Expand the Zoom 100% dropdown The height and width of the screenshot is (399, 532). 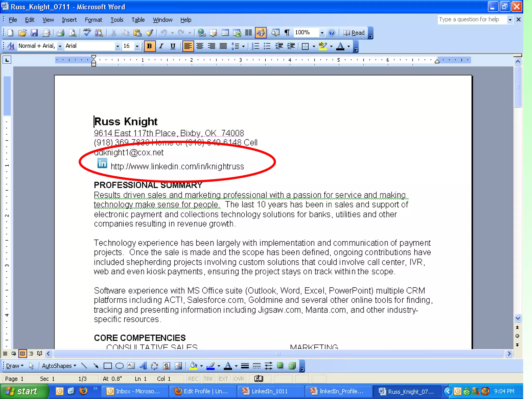tap(322, 33)
